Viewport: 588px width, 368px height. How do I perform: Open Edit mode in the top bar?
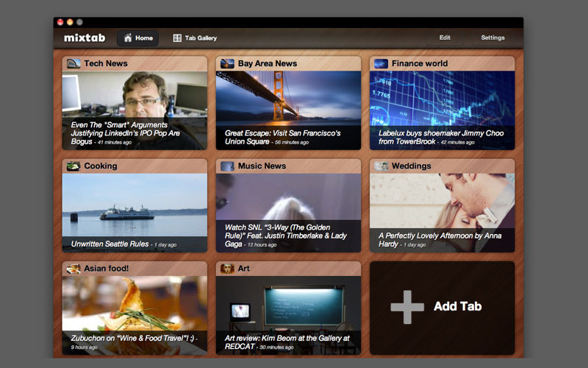pyautogui.click(x=445, y=38)
